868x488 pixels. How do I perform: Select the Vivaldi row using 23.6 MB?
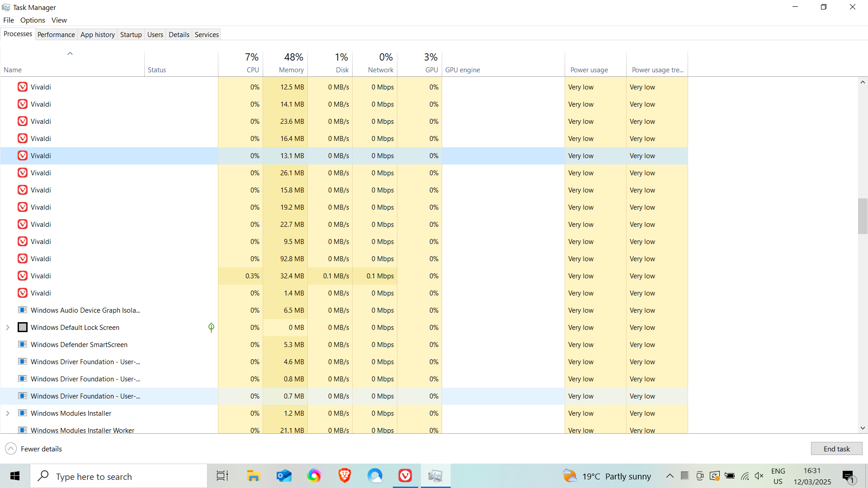click(x=344, y=121)
